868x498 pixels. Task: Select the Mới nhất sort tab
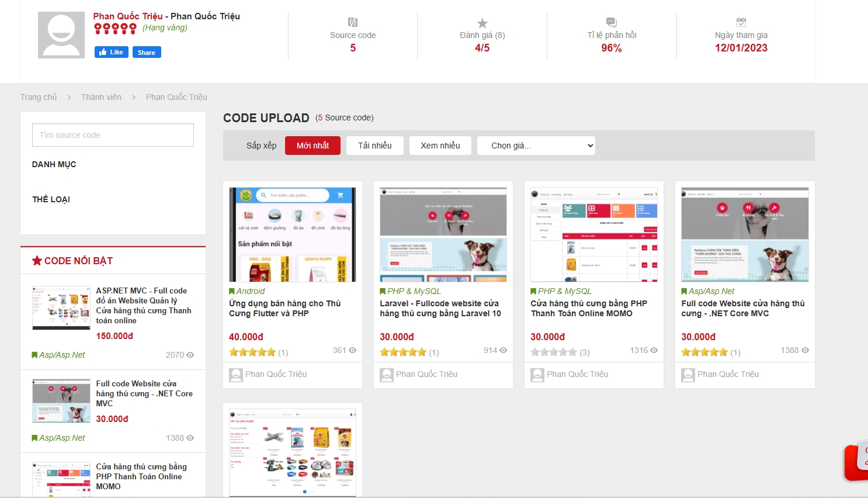(x=313, y=146)
